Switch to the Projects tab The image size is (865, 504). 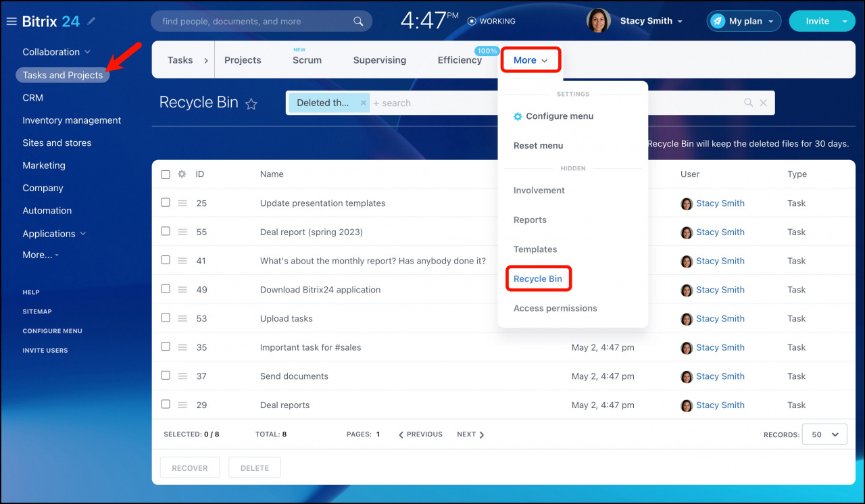(x=243, y=60)
